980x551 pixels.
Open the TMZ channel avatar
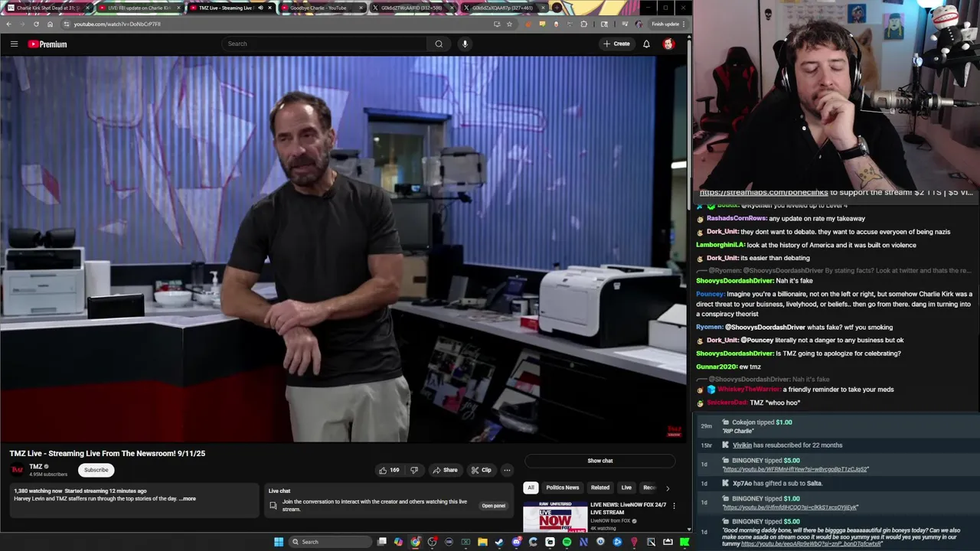(x=17, y=469)
